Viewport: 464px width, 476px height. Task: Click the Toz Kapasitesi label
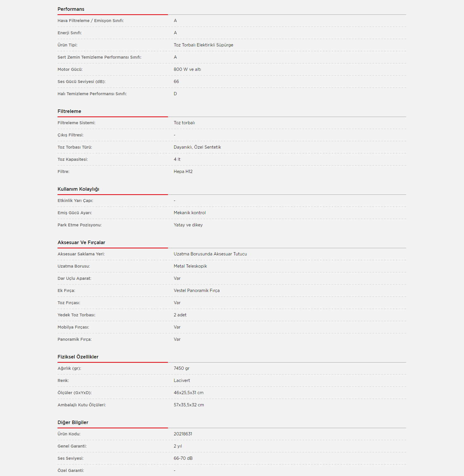point(72,159)
